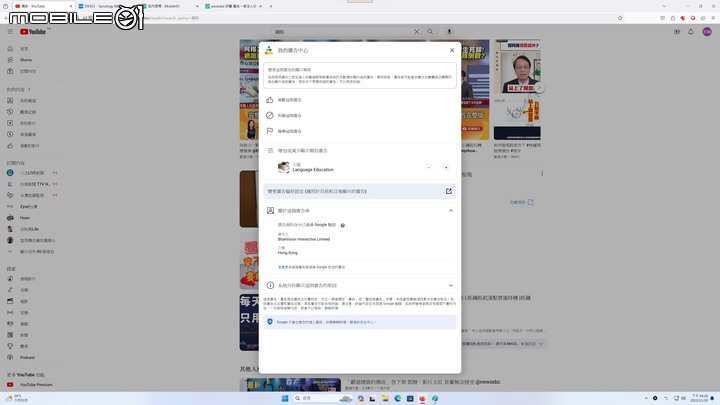Open the watch history clock icon in sidebar
Viewport: 720px width, 405px height.
[10, 112]
